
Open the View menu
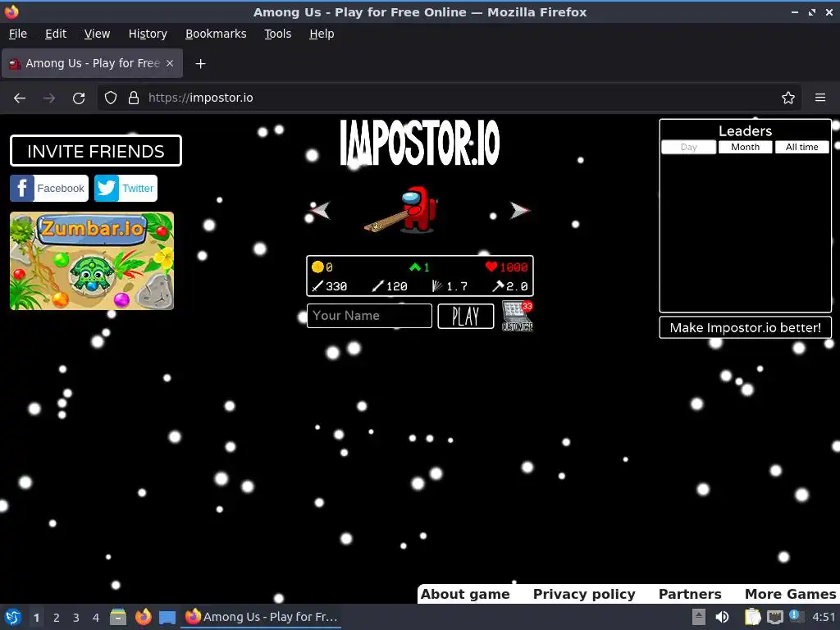(97, 34)
